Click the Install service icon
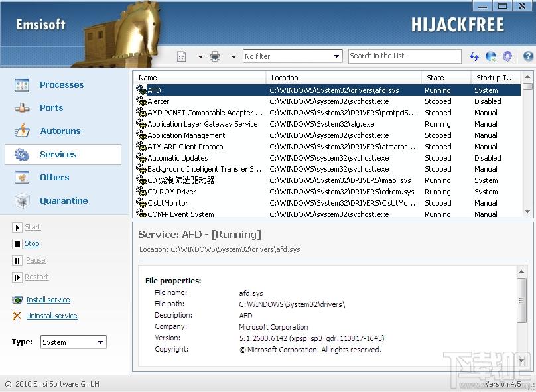This screenshot has height=392, width=536. tap(17, 300)
